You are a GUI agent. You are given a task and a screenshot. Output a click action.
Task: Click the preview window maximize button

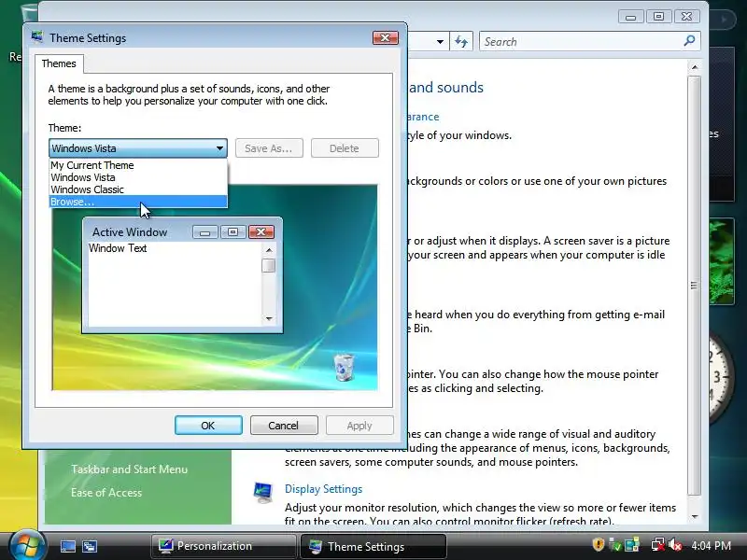click(233, 231)
